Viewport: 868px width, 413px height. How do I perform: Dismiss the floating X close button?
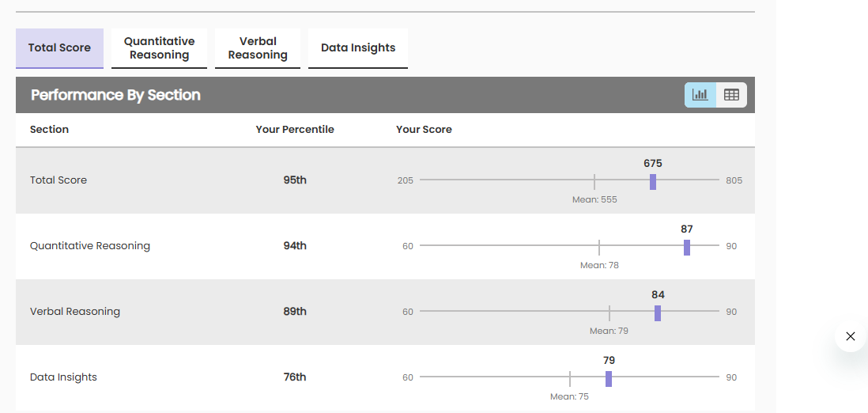click(850, 336)
